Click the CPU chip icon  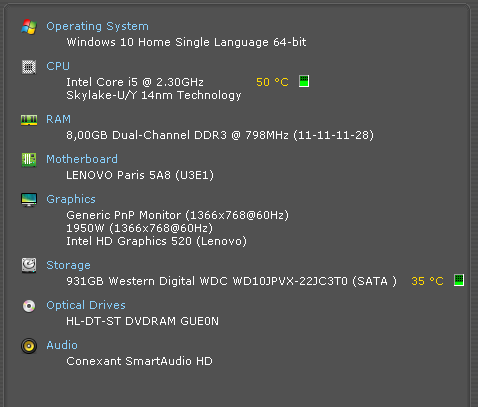pyautogui.click(x=29, y=67)
